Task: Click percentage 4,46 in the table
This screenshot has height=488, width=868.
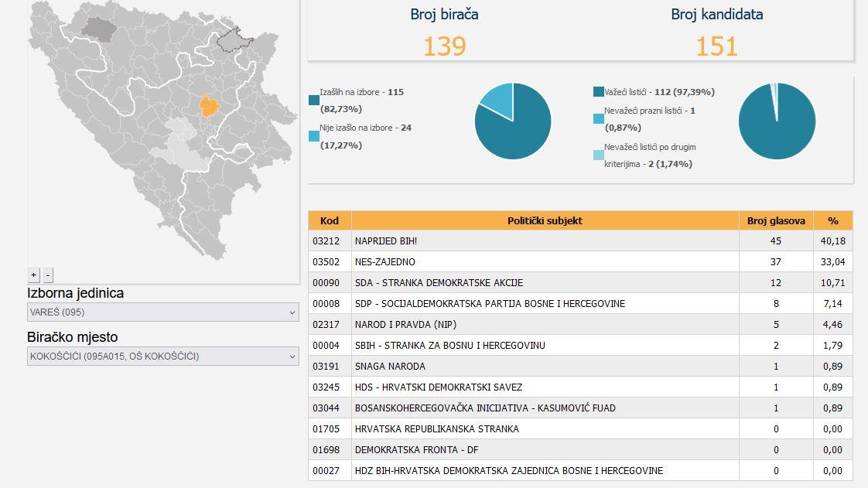Action: pyautogui.click(x=832, y=325)
